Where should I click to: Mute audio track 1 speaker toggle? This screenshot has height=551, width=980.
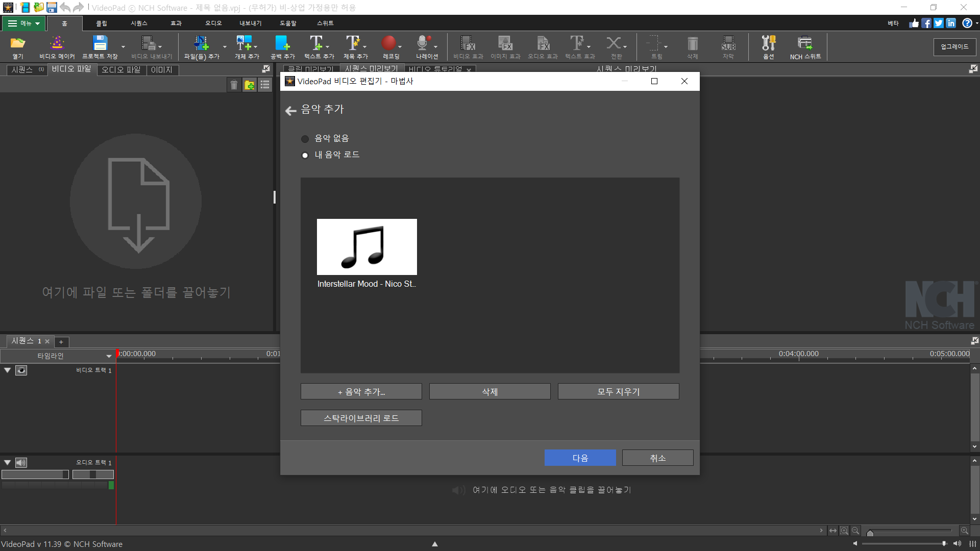(x=21, y=463)
